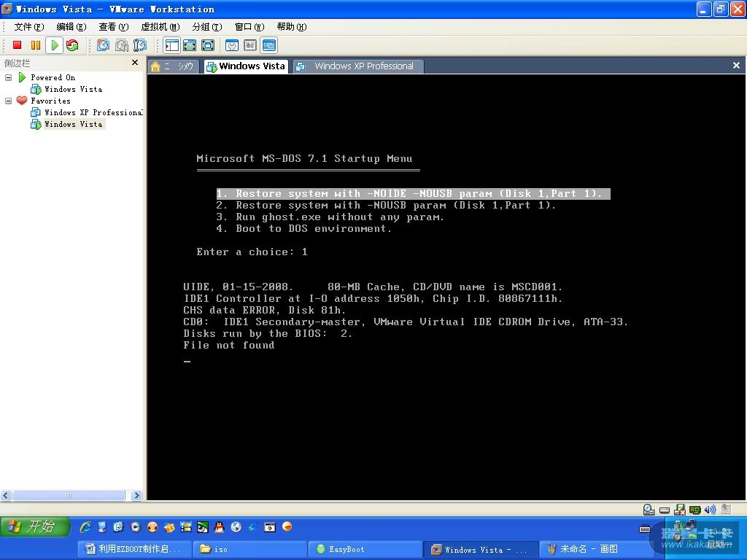Click menu option 2 Restore with -NOUSB

coord(386,205)
